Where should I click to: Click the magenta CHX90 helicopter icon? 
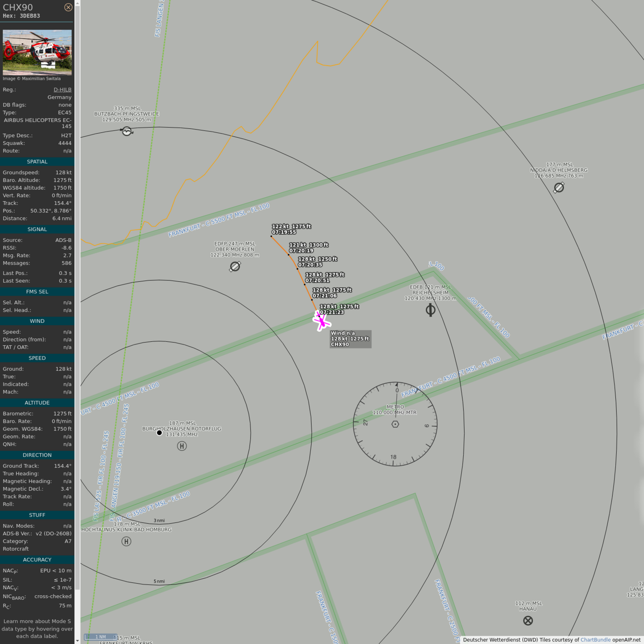tap(321, 321)
